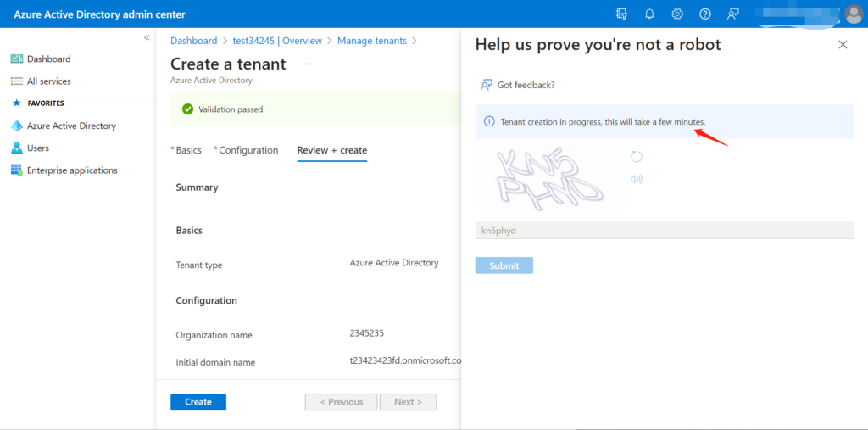868x430 pixels.
Task: Go to Manage tenants breadcrumb
Action: click(x=372, y=41)
